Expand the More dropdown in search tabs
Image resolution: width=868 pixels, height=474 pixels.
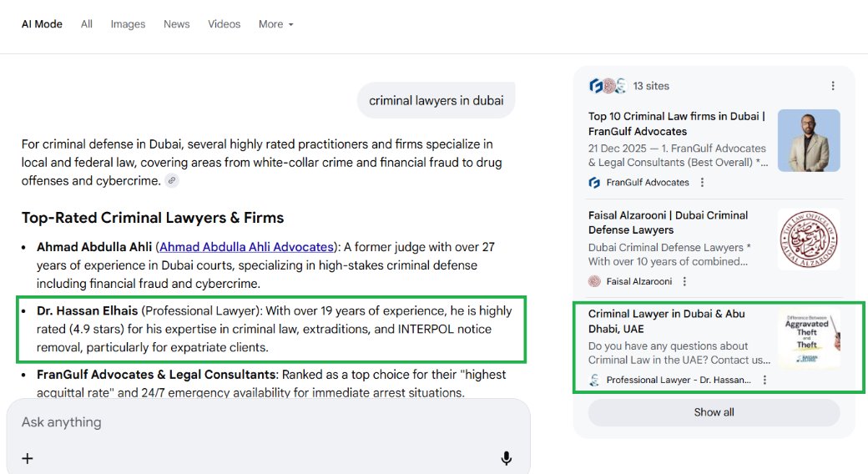pyautogui.click(x=275, y=24)
